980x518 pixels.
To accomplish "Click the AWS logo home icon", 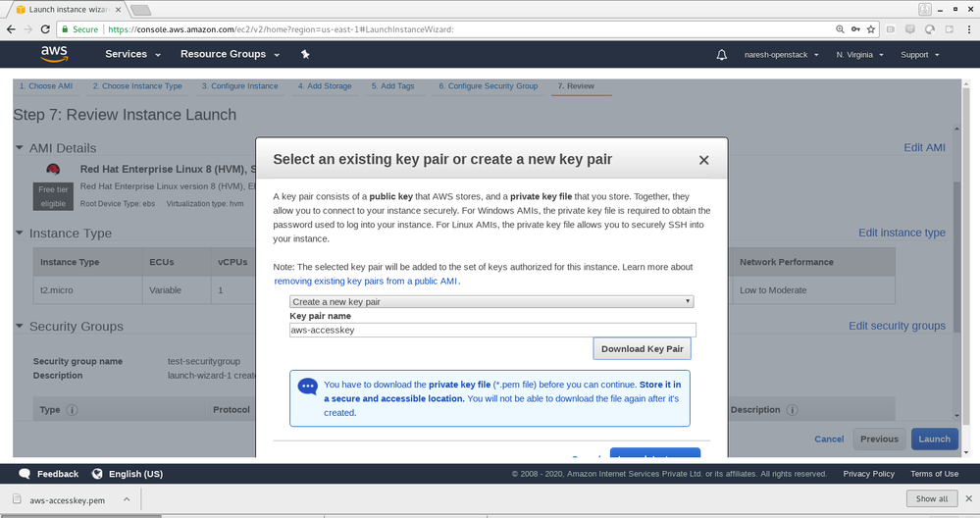I will pos(54,54).
